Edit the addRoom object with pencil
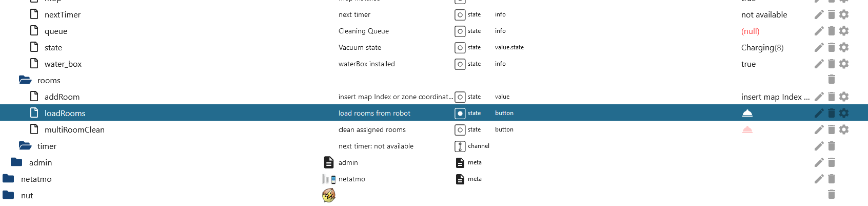The height and width of the screenshot is (206, 868). (x=819, y=97)
